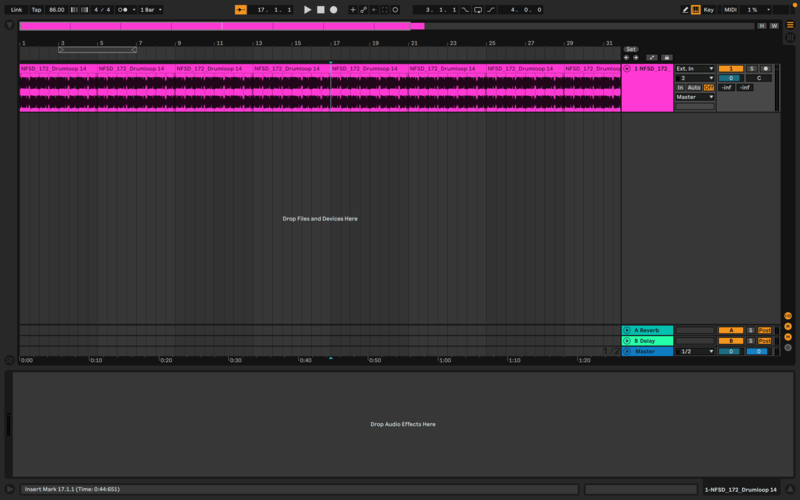Toggle the Follow playback button
Image resolution: width=800 pixels, height=500 pixels.
[240, 9]
